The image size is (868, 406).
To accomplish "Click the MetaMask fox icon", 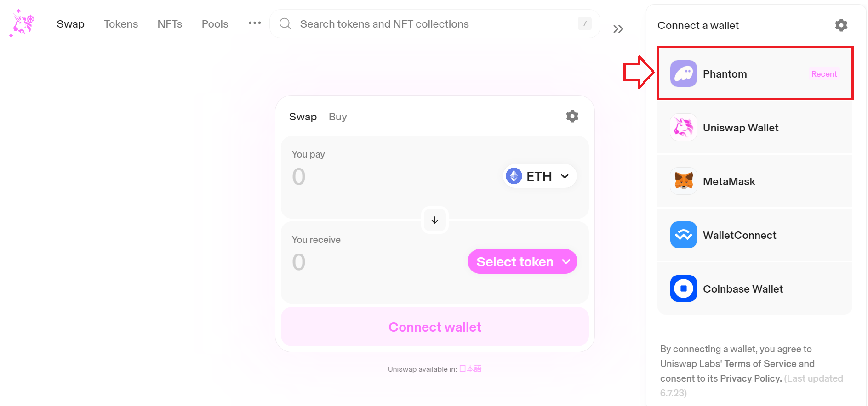I will click(683, 181).
